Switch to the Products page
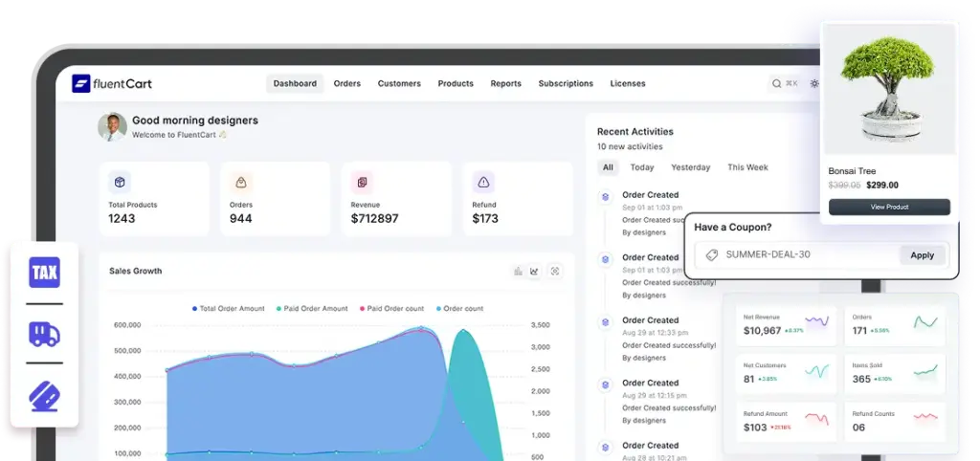980x461 pixels. 456,83
